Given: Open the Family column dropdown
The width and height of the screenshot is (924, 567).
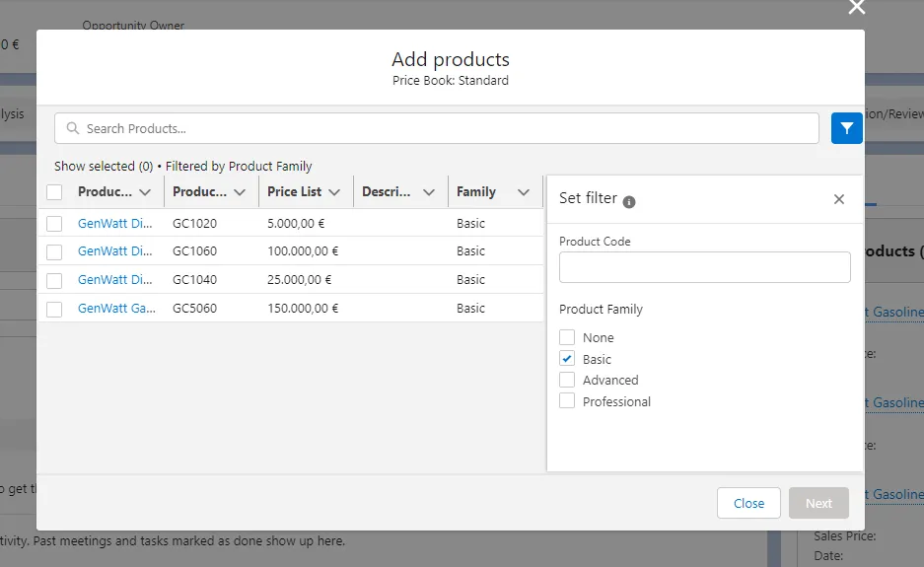Looking at the screenshot, I should (x=524, y=192).
